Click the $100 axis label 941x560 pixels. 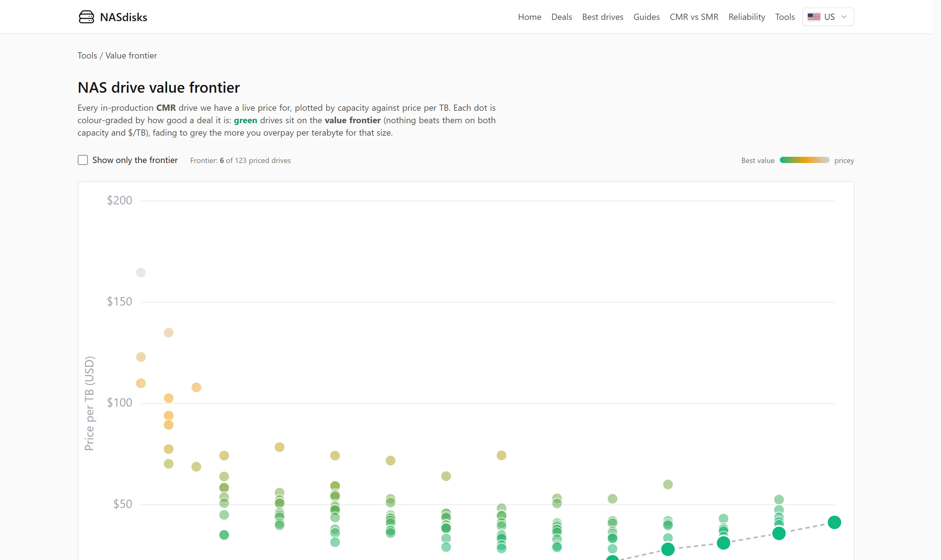point(119,403)
